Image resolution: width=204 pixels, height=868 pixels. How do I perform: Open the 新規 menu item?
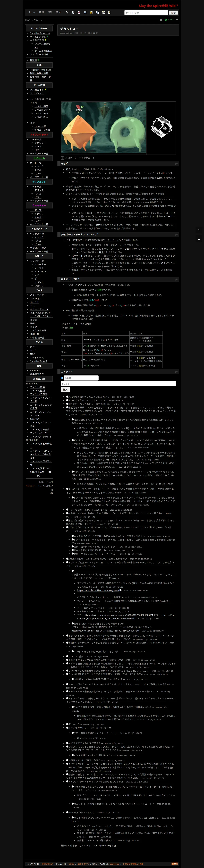[x=41, y=12]
